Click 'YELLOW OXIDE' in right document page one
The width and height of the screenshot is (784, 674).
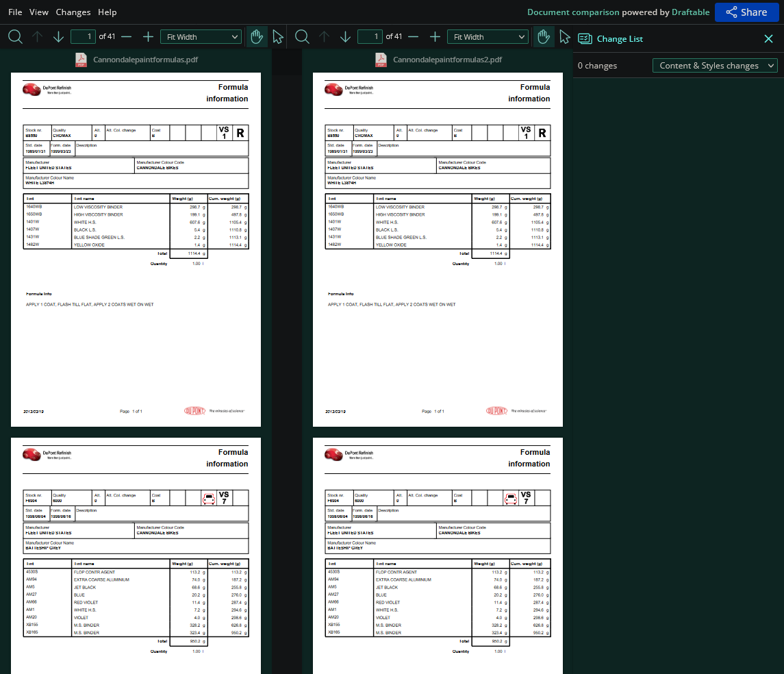391,245
